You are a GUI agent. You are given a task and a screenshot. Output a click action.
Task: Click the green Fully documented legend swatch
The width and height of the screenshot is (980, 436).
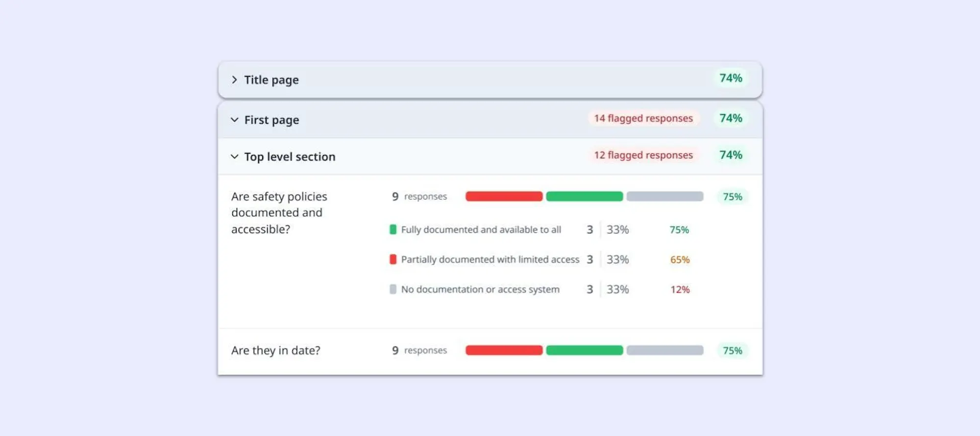[393, 230]
